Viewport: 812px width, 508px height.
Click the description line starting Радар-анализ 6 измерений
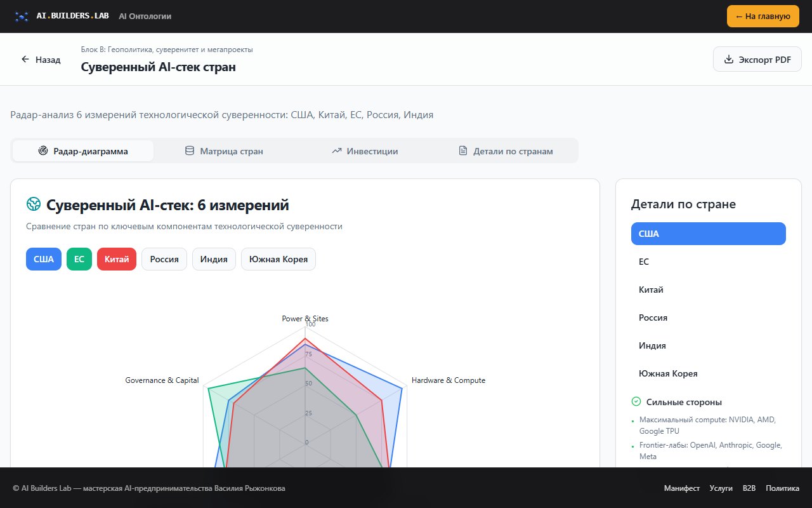coord(222,115)
